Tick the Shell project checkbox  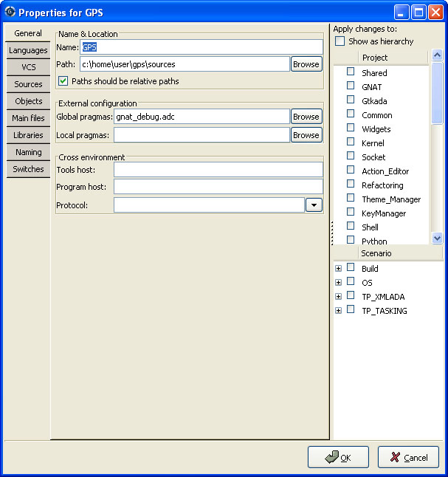(x=351, y=226)
